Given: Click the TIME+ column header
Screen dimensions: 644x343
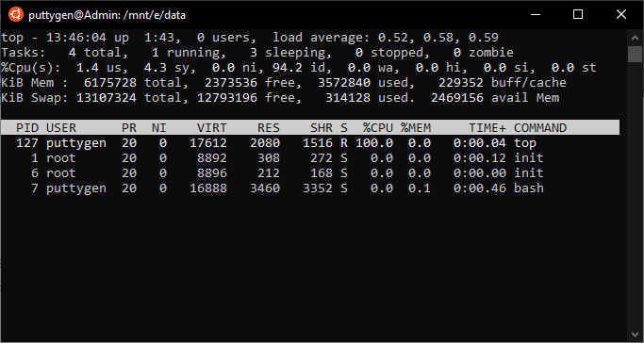Looking at the screenshot, I should tap(487, 128).
